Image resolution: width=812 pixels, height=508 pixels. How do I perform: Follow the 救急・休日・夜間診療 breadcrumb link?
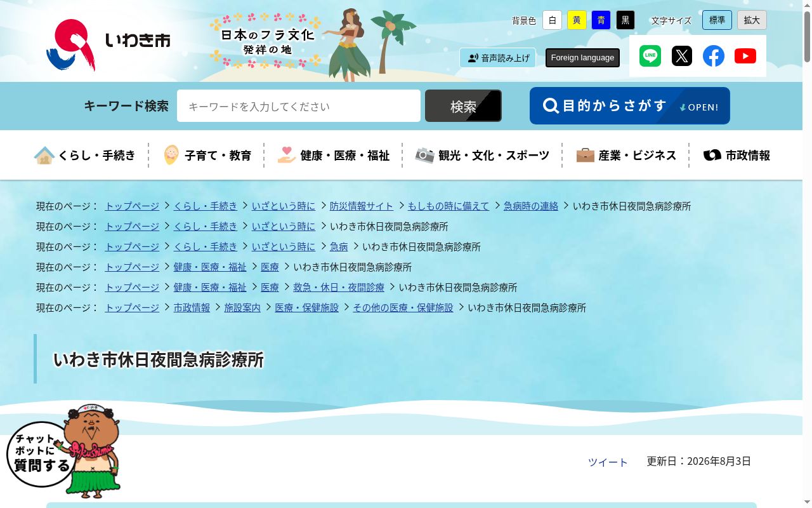pos(339,287)
